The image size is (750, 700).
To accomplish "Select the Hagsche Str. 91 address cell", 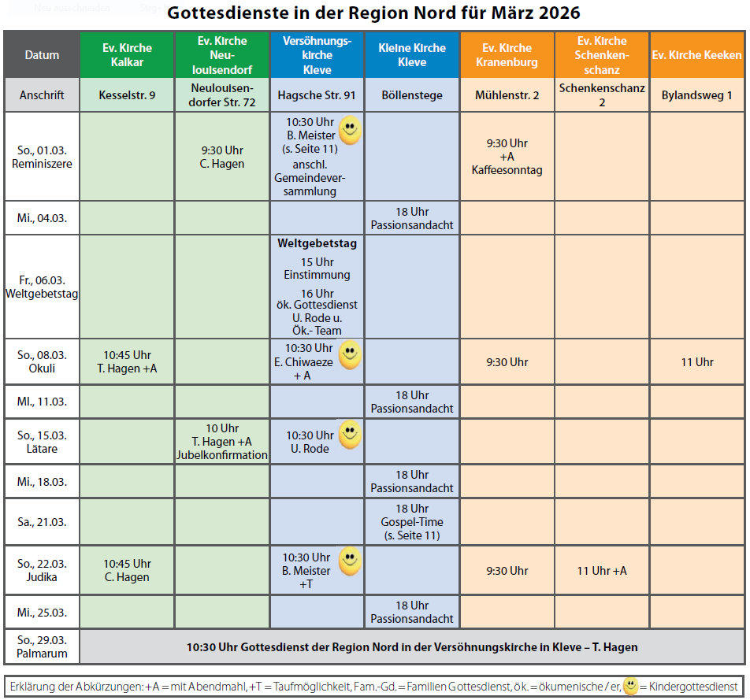I will tap(317, 95).
